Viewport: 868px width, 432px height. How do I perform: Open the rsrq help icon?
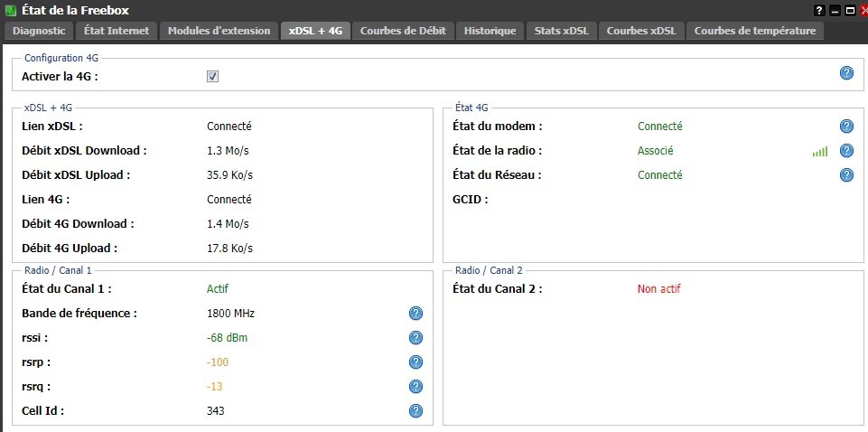415,387
